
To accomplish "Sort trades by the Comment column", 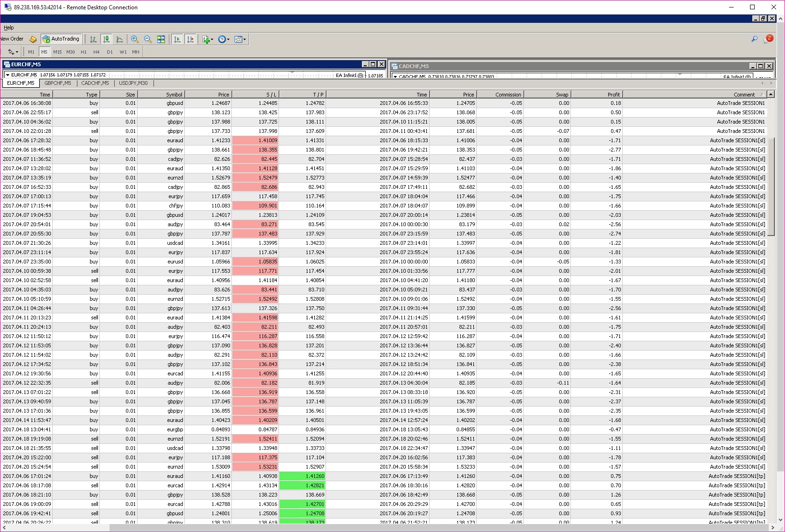I will [695, 95].
